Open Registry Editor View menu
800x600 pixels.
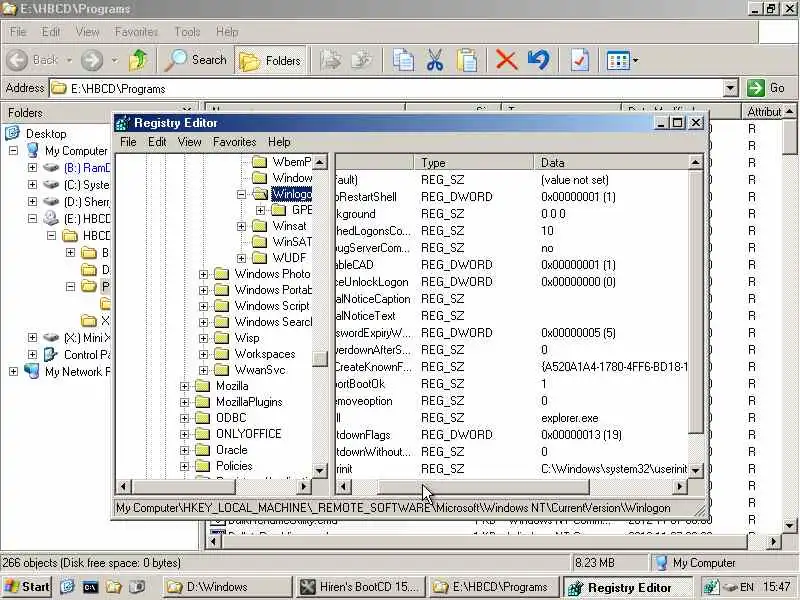pyautogui.click(x=189, y=142)
